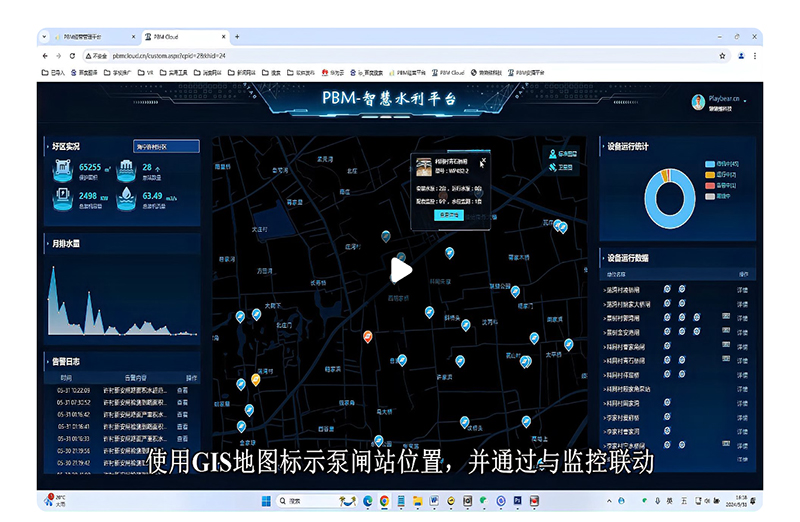
Task: Click the pump status icon in the 周家河 row
Action: 667,403
